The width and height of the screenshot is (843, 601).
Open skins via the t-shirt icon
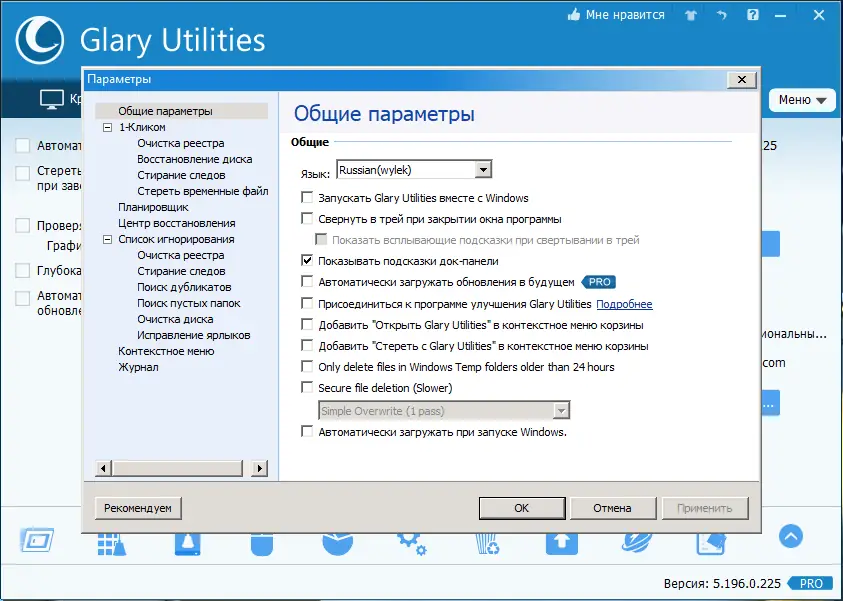pos(691,15)
